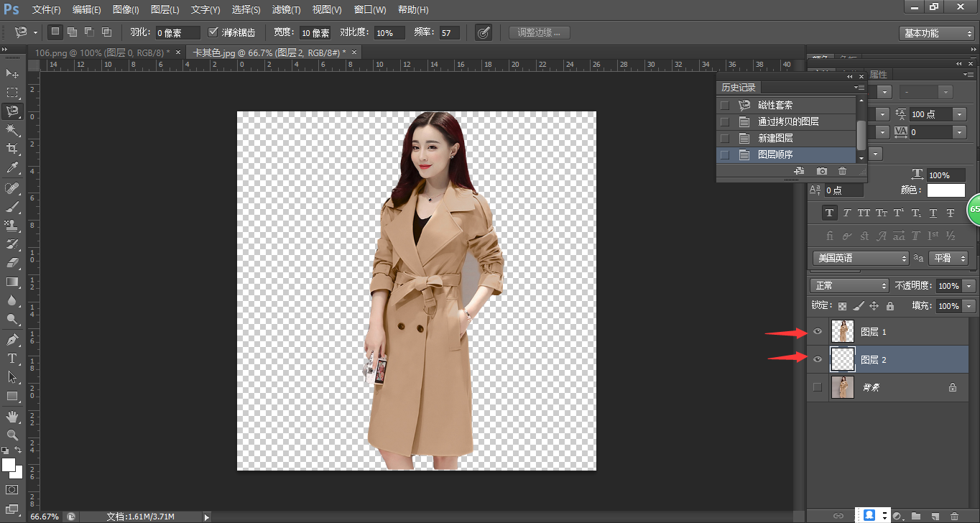Image resolution: width=980 pixels, height=523 pixels.
Task: Expand the language dropdown 美国英语
Action: [x=861, y=258]
